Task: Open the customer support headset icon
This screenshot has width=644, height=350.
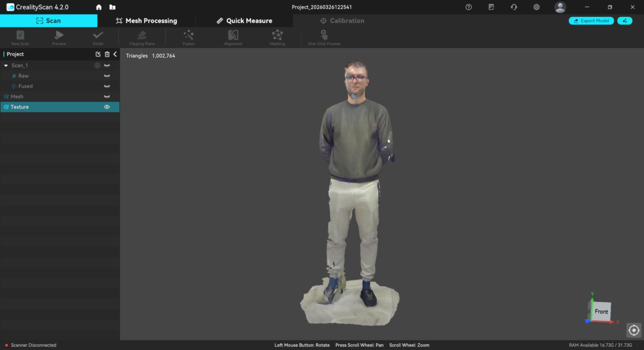Action: click(x=514, y=7)
